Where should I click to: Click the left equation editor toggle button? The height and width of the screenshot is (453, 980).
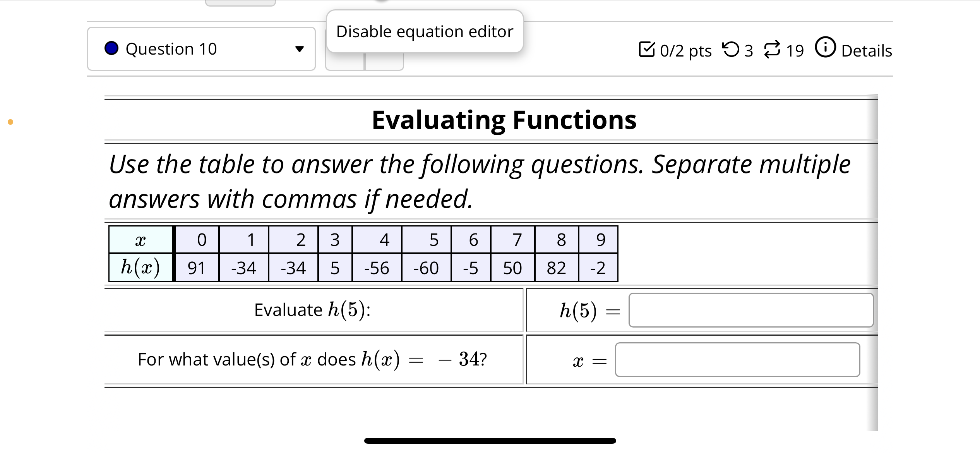pyautogui.click(x=345, y=62)
